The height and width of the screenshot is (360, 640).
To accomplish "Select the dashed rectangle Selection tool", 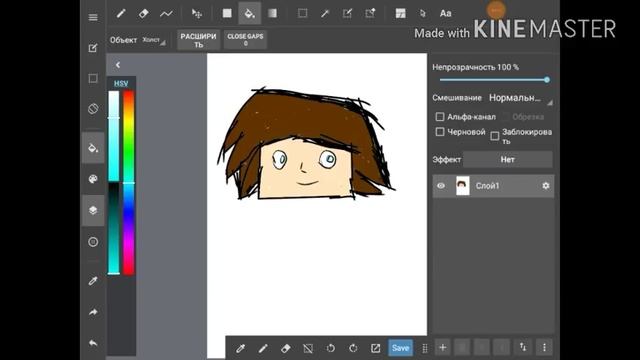I will 302,13.
